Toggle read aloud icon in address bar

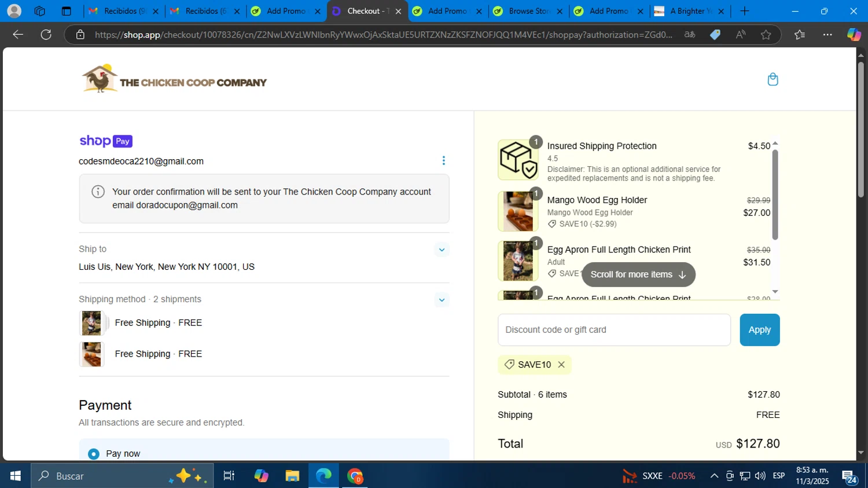point(741,35)
